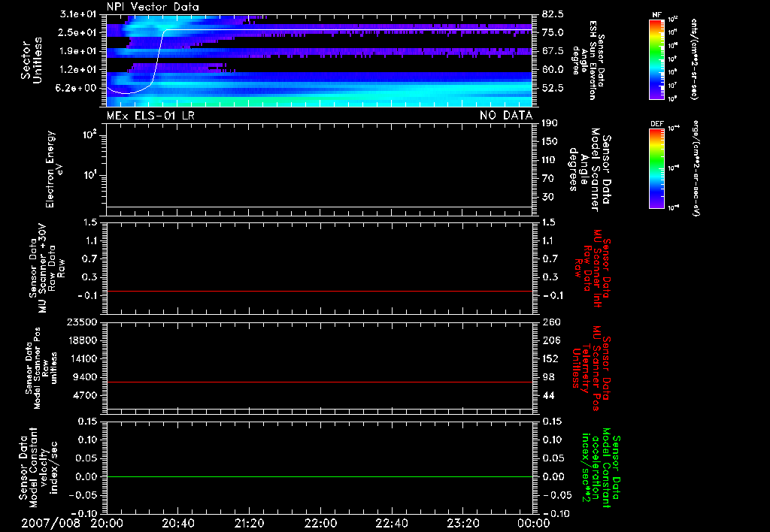770x532 pixels.
Task: Click the NPI Vector Data panel title
Action: [153, 7]
